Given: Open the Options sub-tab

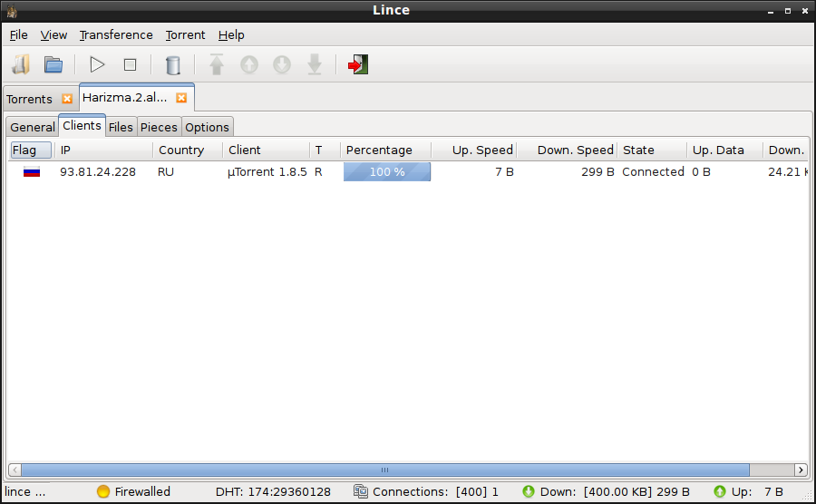Looking at the screenshot, I should [x=207, y=128].
